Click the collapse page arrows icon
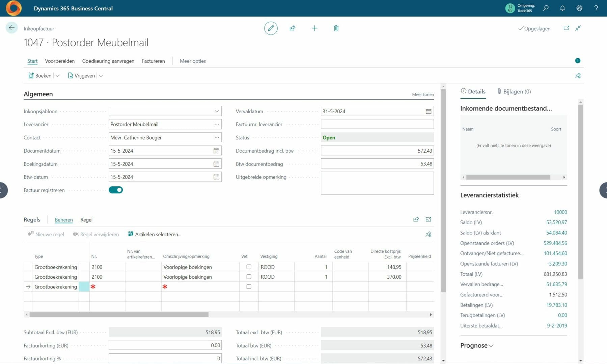The width and height of the screenshot is (607, 364). pyautogui.click(x=578, y=28)
